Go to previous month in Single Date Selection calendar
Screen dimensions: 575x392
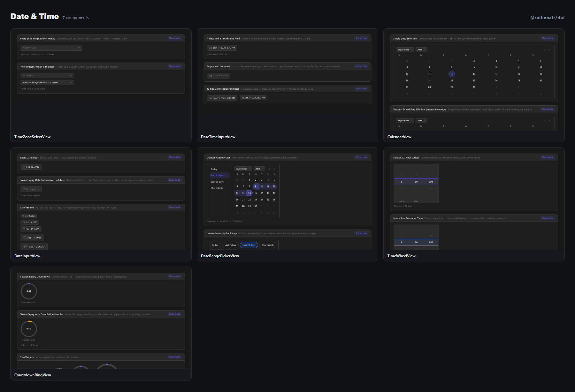pyautogui.click(x=544, y=50)
